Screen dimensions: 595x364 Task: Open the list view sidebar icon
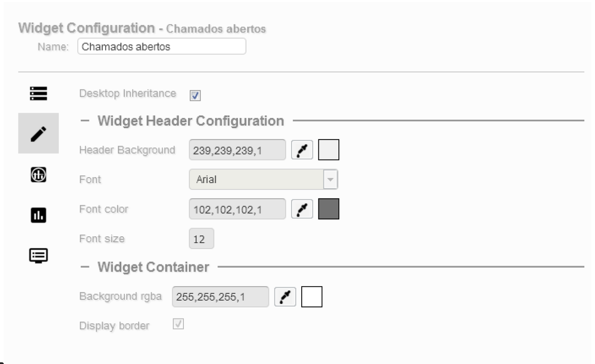pyautogui.click(x=38, y=93)
